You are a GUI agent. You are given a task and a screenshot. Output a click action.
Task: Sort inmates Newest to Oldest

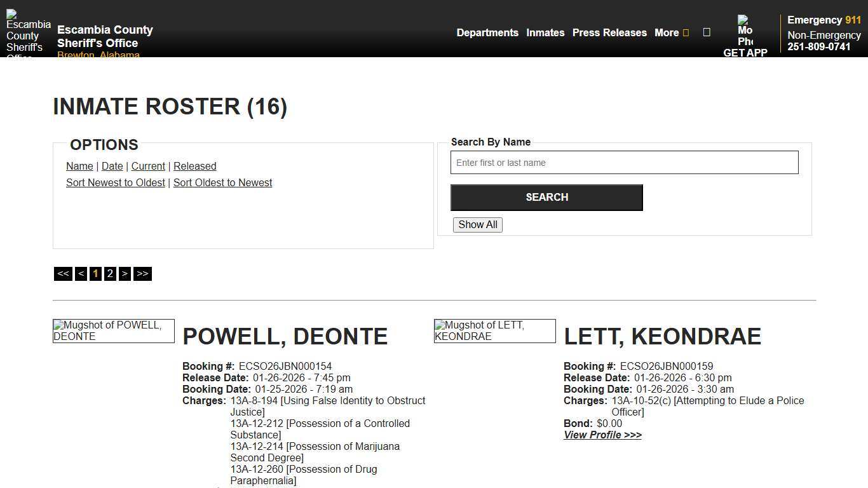pos(116,182)
